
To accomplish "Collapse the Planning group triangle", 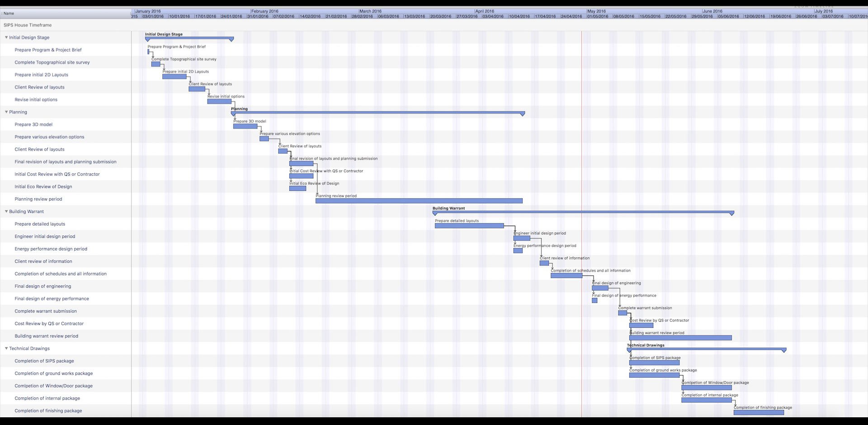I will 6,112.
